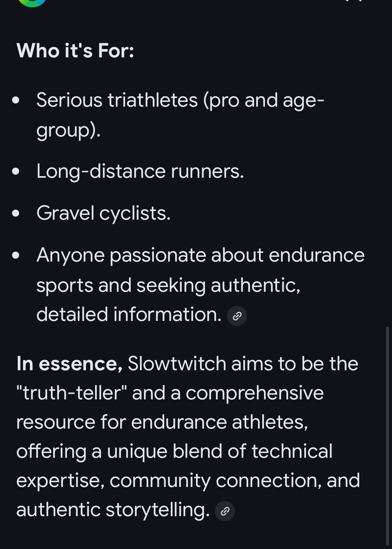Image resolution: width=392 pixels, height=549 pixels.
Task: Click the green circular logo avatar
Action: click(32, 2)
